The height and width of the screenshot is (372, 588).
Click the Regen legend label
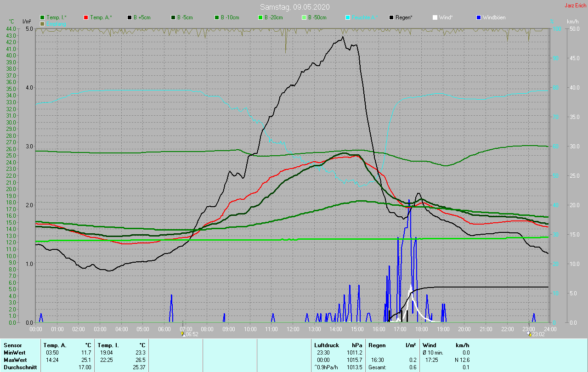click(404, 17)
